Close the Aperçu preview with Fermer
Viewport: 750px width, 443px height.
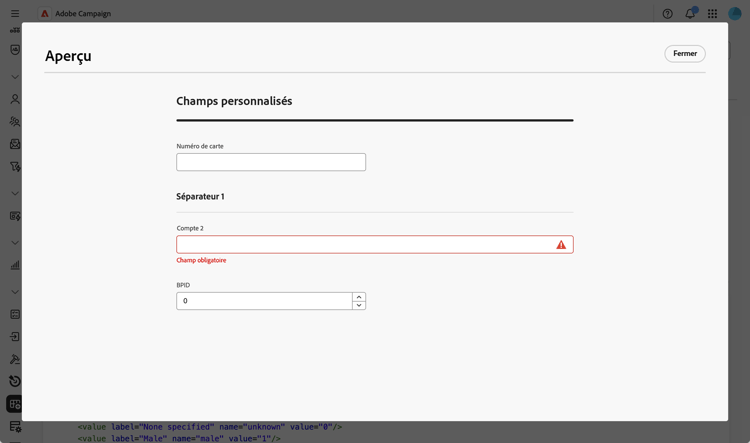click(684, 54)
